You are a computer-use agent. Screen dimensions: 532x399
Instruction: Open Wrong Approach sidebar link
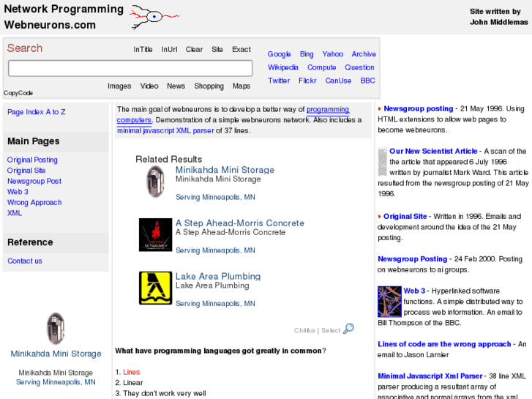coord(34,203)
